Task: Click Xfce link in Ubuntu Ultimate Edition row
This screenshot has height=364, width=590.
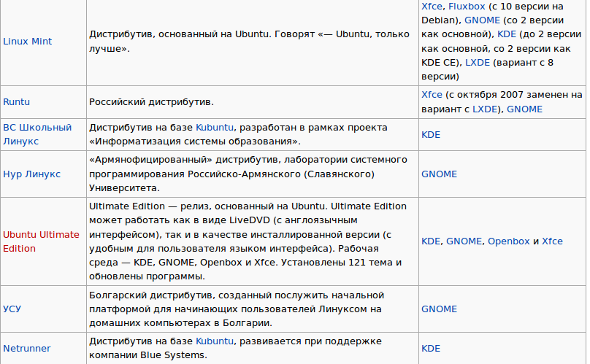Action: point(552,241)
